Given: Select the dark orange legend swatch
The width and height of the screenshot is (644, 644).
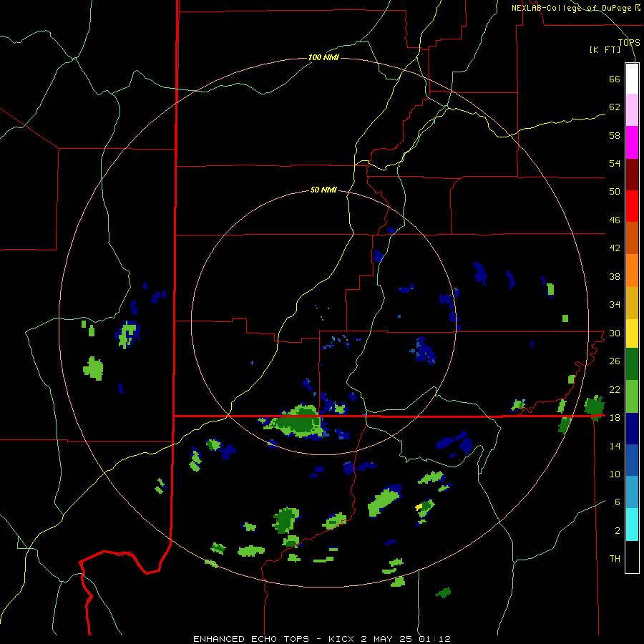Looking at the screenshot, I should 632,238.
